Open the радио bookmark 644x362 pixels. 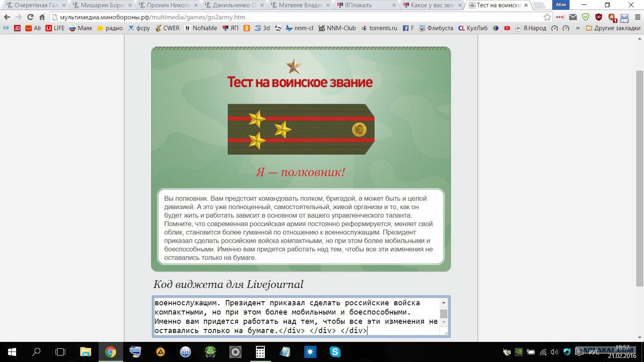(x=110, y=28)
